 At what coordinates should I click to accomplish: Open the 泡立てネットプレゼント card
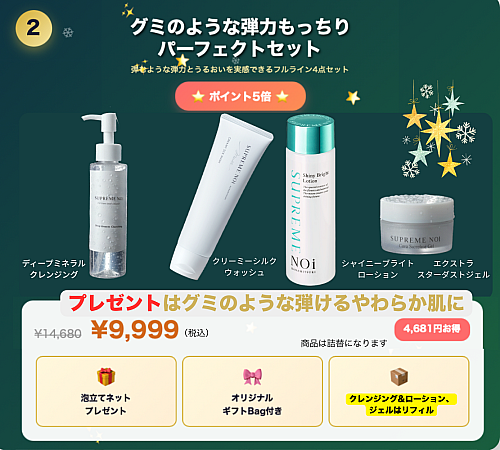pyautogui.click(x=106, y=391)
